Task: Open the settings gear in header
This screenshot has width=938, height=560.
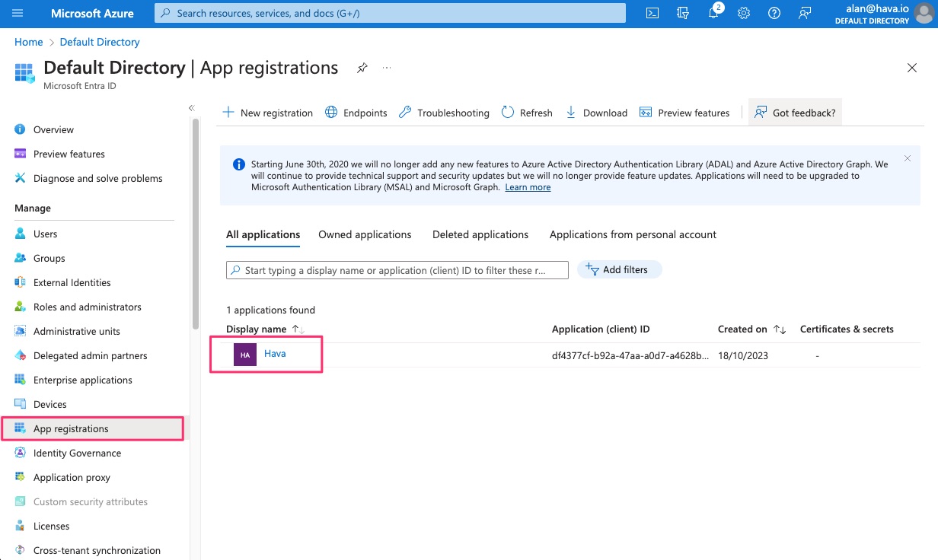Action: pyautogui.click(x=744, y=13)
